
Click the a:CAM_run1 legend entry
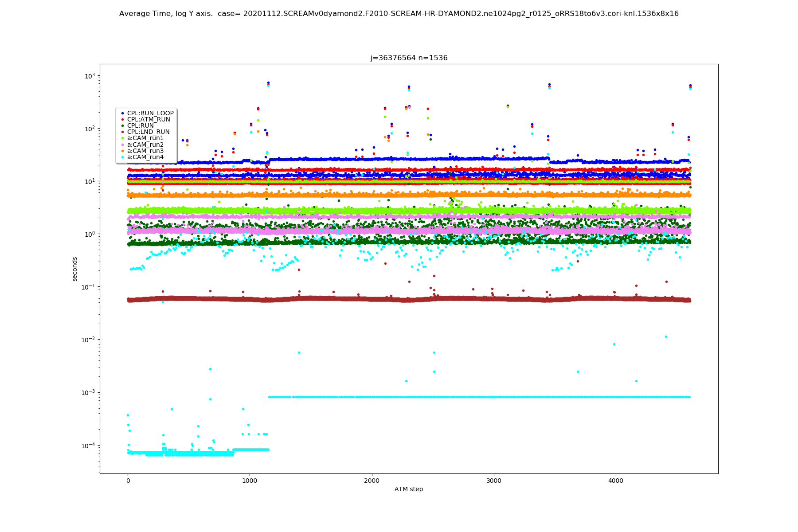(x=142, y=138)
